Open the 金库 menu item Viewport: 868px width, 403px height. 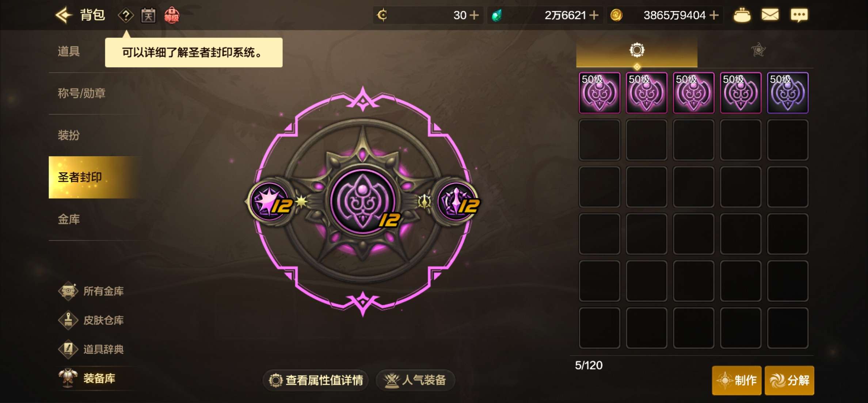(69, 219)
